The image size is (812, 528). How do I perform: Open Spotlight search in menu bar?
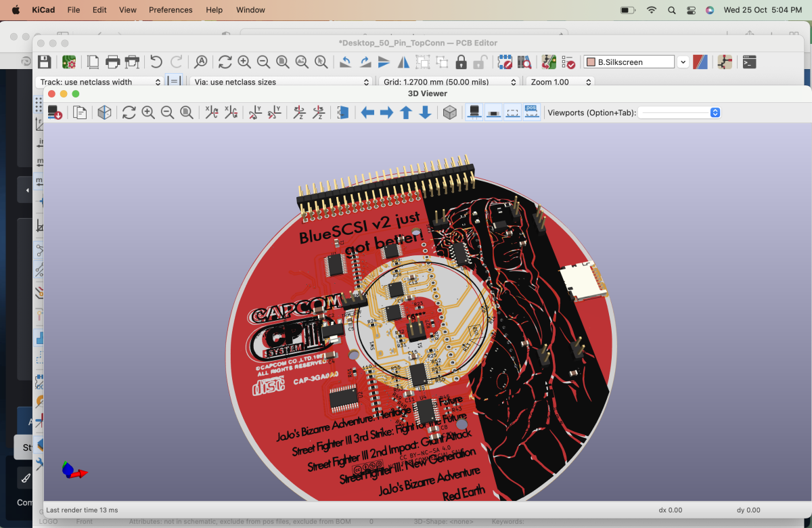point(671,10)
